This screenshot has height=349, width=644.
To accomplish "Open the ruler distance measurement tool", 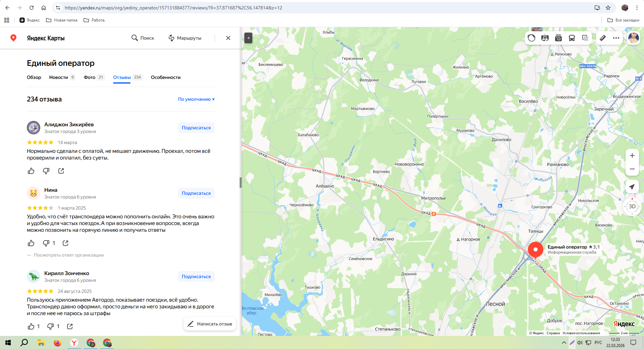I will click(x=603, y=38).
